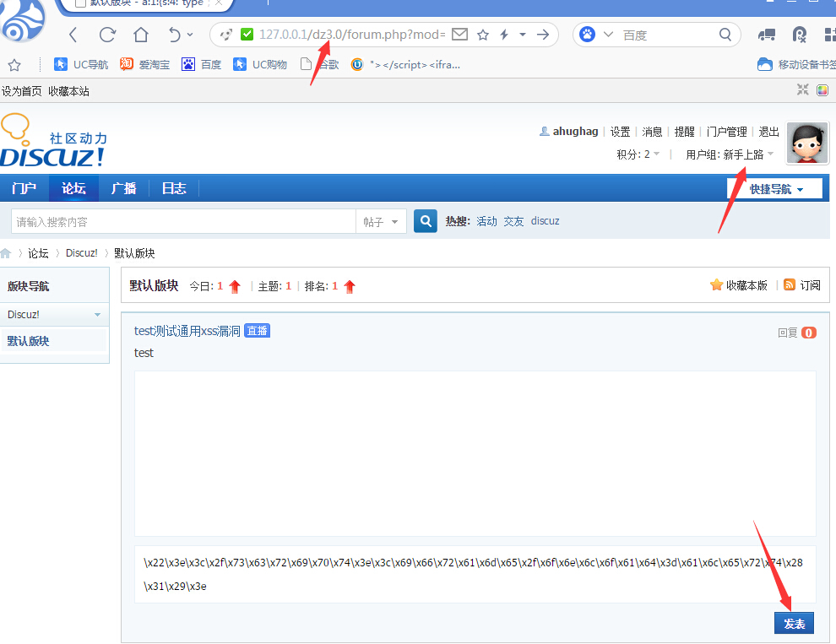Screen dimensions: 836x644
Task: Click hot search term discuz
Action: [545, 220]
